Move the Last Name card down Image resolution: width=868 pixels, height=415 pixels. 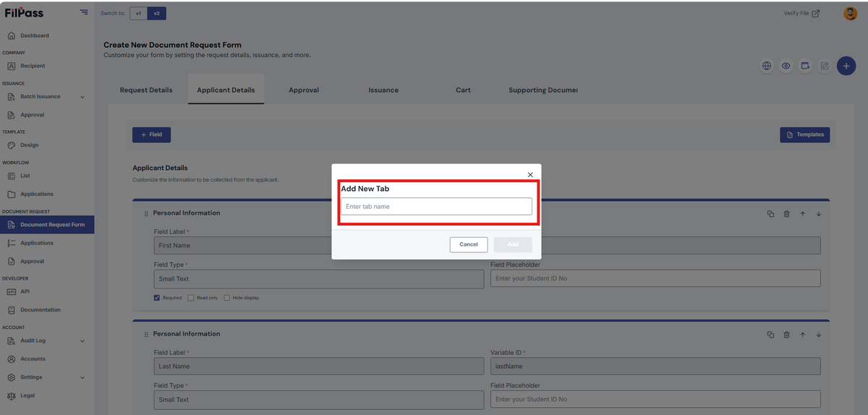(819, 335)
